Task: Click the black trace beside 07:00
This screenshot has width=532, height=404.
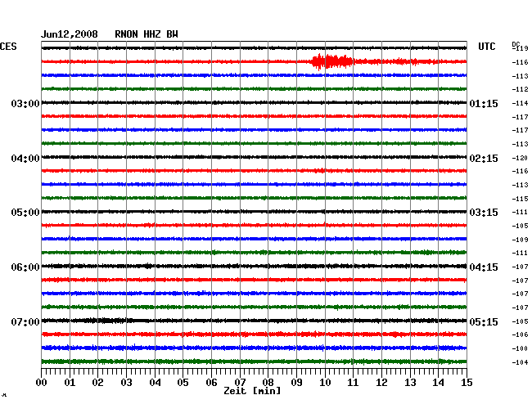Action: pos(254,321)
